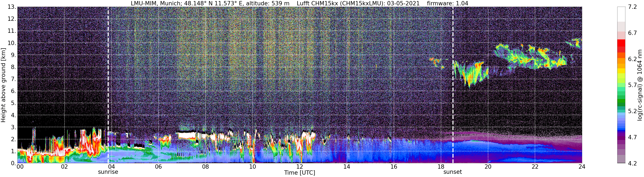This screenshot has height=177, width=644.
Task: Click the yellow segment of the colorbar
Action: tap(621, 71)
